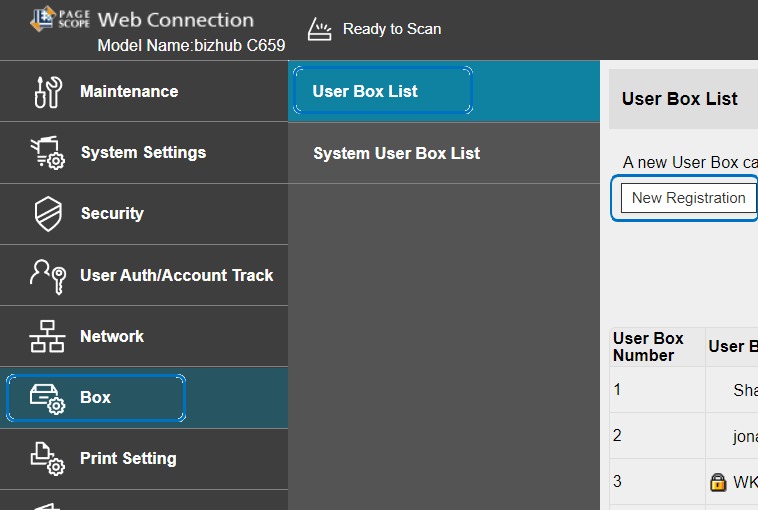Image resolution: width=758 pixels, height=510 pixels.
Task: Click the lock icon on user box 3
Action: tap(717, 482)
